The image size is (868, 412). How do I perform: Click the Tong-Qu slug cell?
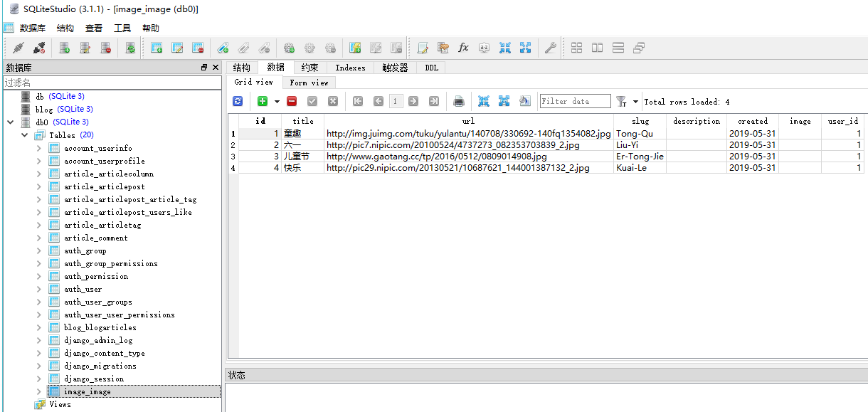(640, 133)
